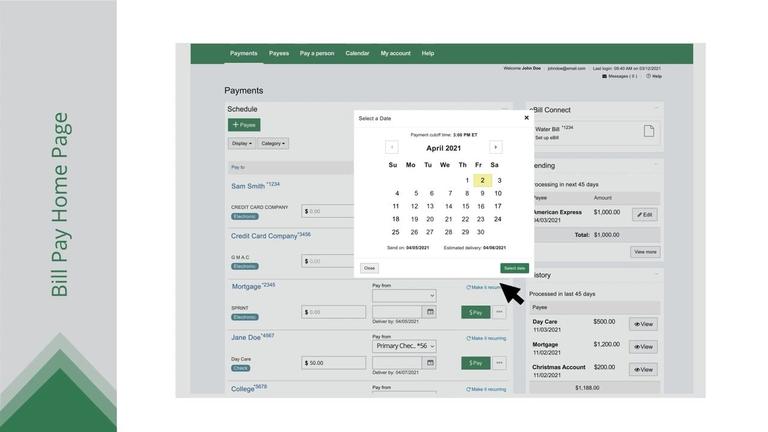Confirm with the Select date button

(514, 268)
